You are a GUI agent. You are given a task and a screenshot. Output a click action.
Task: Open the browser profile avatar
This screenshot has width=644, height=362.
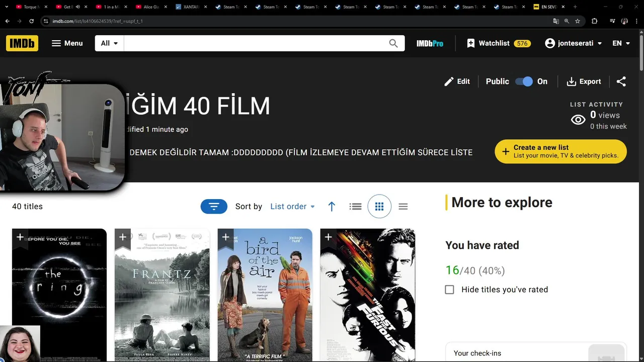pyautogui.click(x=624, y=21)
